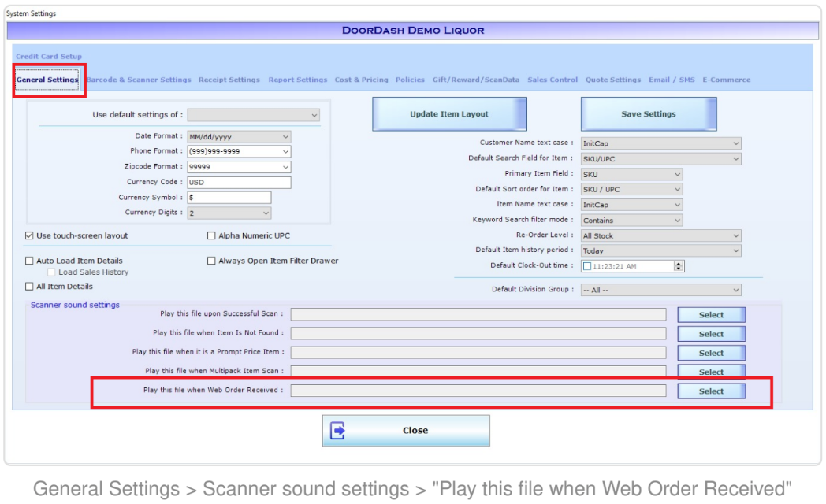Screen dimensions: 826x504
Task: Close the System Settings dialog
Action: point(406,430)
